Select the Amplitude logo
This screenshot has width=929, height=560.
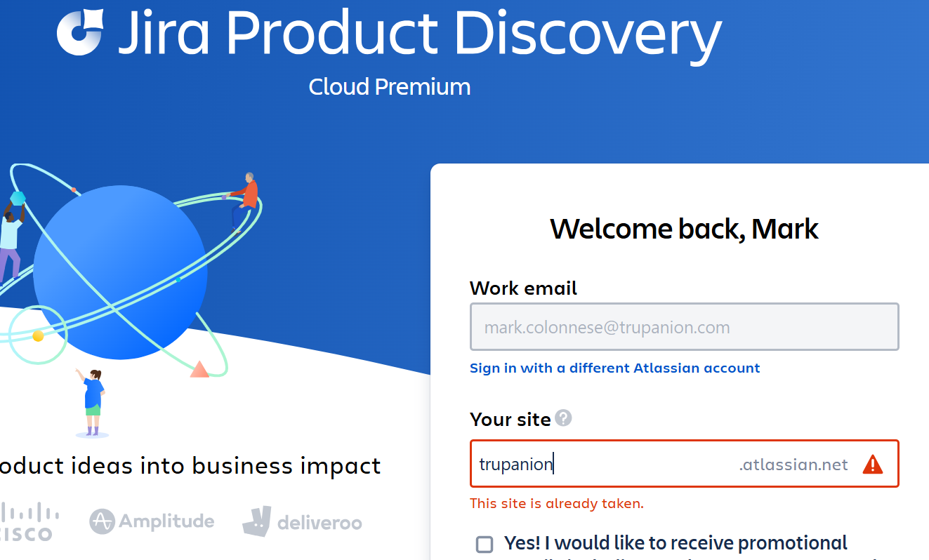[151, 521]
